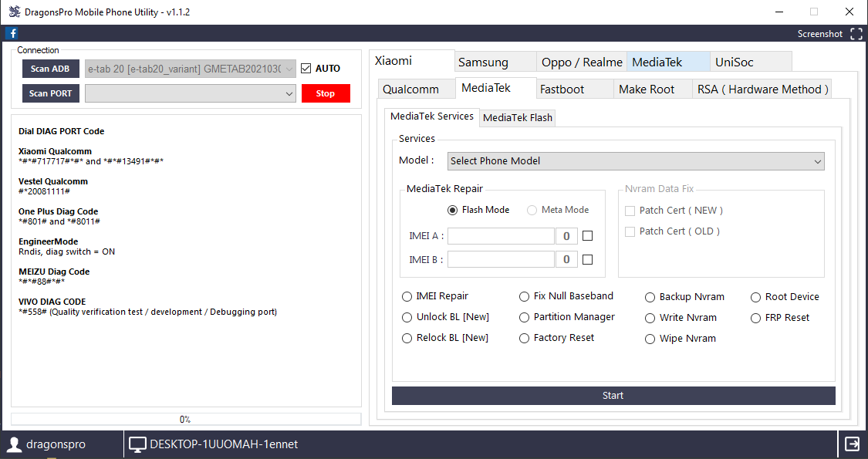Click the IMEI B check digit box
The height and width of the screenshot is (459, 868).
tap(566, 259)
